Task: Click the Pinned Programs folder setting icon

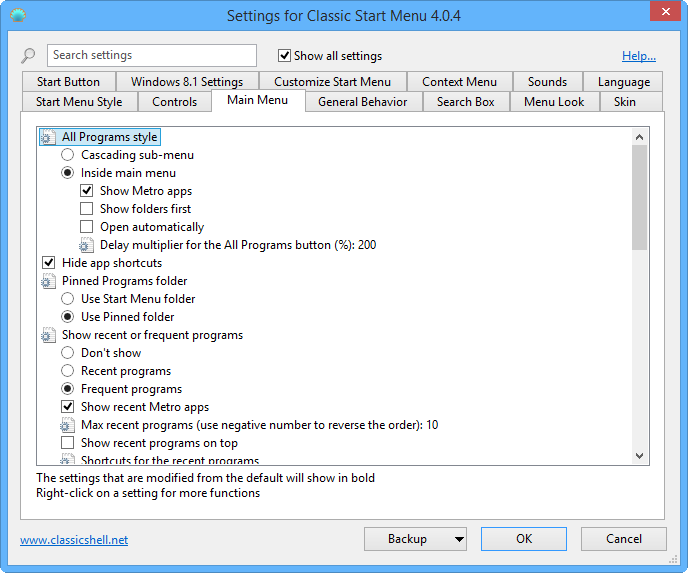Action: (x=48, y=281)
